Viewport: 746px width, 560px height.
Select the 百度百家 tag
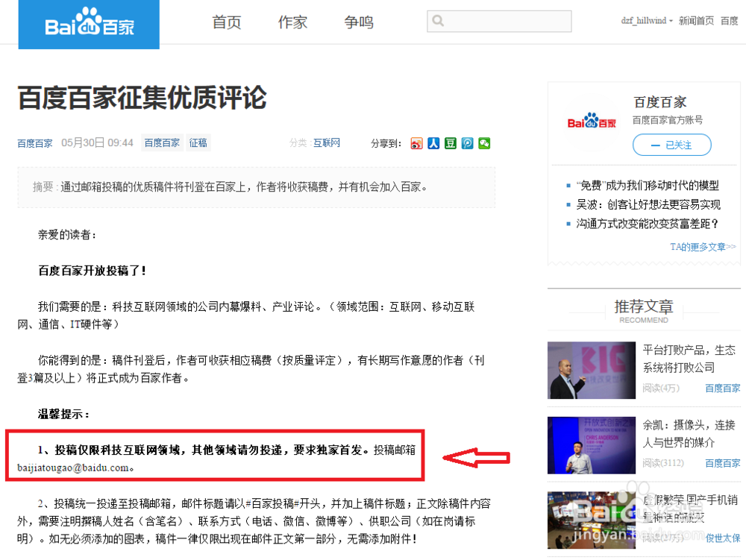[x=162, y=143]
